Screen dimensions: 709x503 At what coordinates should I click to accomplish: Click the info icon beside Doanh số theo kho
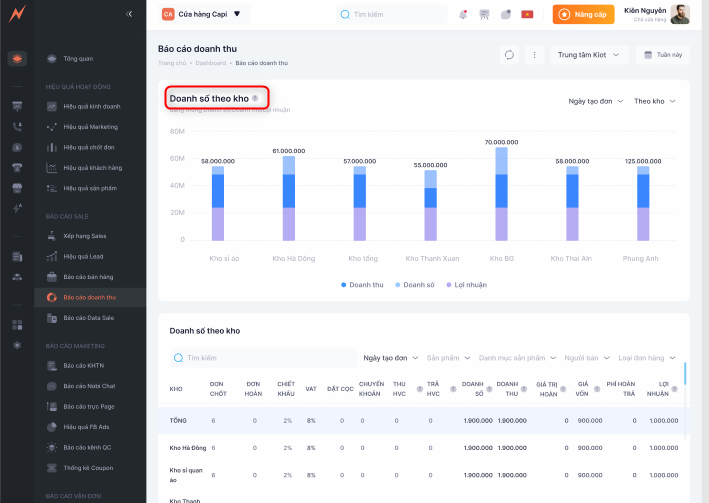[x=255, y=98]
